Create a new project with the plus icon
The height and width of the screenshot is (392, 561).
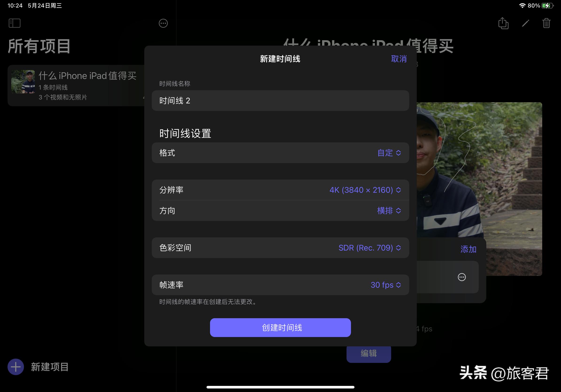pos(16,367)
